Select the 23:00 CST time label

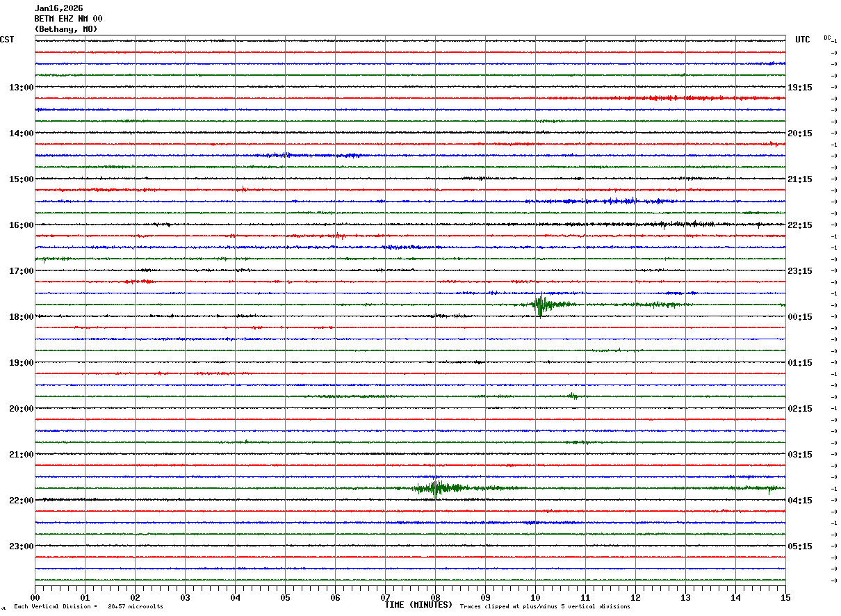pyautogui.click(x=21, y=546)
